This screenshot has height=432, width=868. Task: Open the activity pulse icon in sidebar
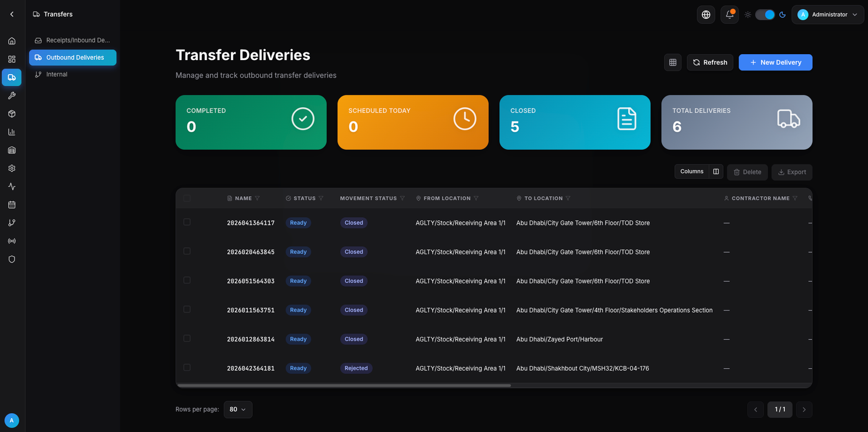pyautogui.click(x=12, y=186)
